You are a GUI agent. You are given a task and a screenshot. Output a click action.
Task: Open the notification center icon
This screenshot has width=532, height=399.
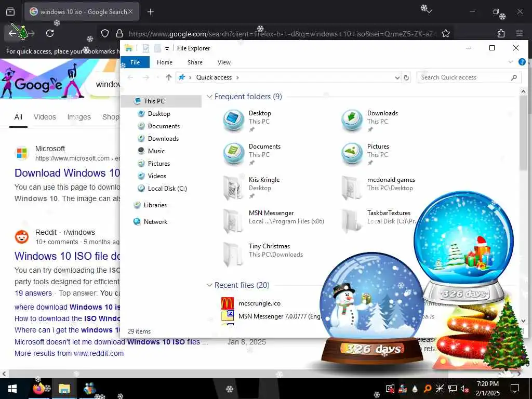point(515,389)
